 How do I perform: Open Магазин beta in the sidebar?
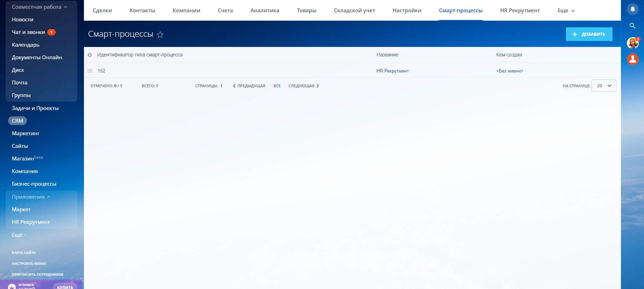[27, 158]
